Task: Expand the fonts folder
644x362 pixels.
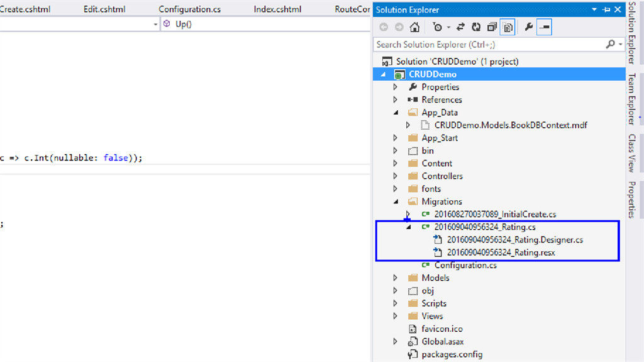Action: (395, 189)
